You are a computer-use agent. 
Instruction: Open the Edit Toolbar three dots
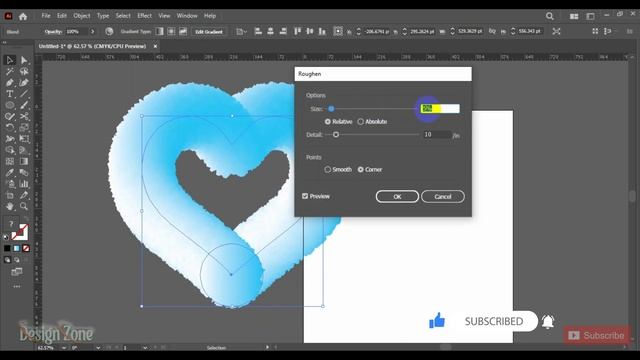pos(17,287)
